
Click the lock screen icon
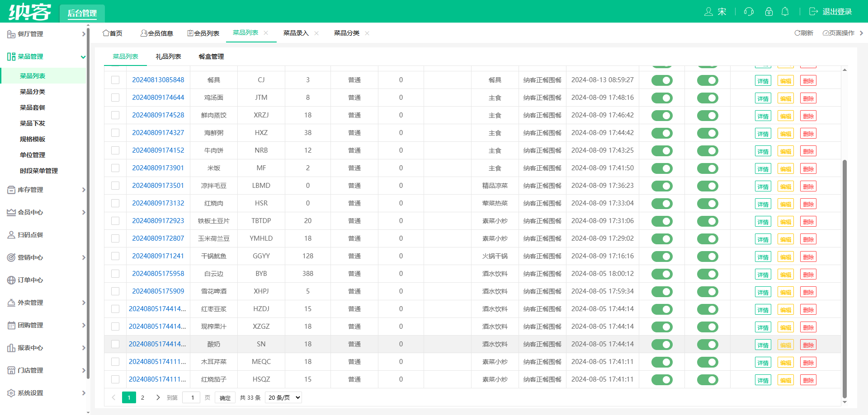coord(769,12)
